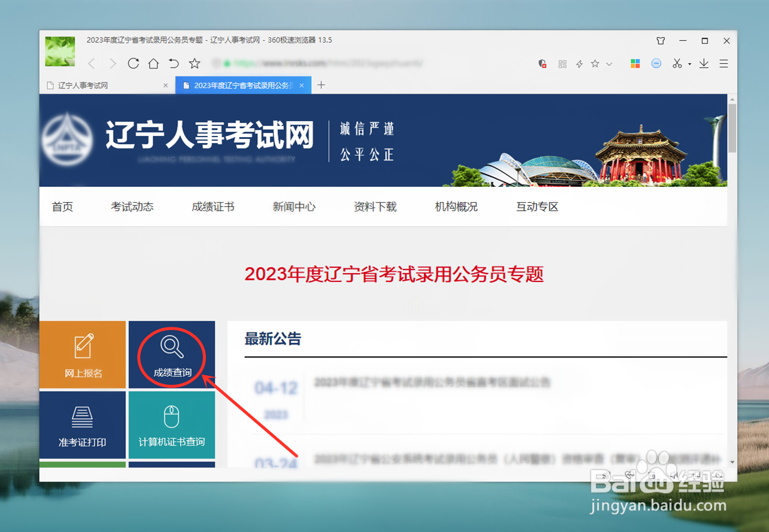769x532 pixels.
Task: Click the 诚信严谨 slogan text
Action: click(x=367, y=129)
